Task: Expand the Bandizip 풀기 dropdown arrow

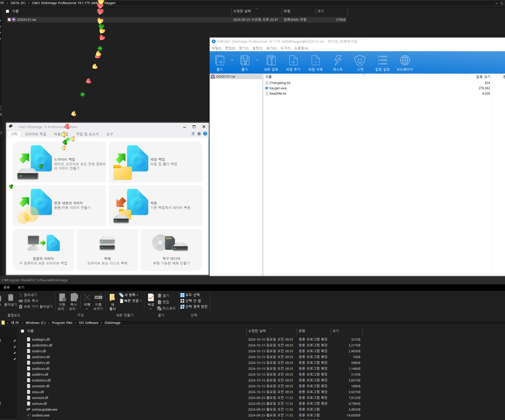Action: click(257, 60)
